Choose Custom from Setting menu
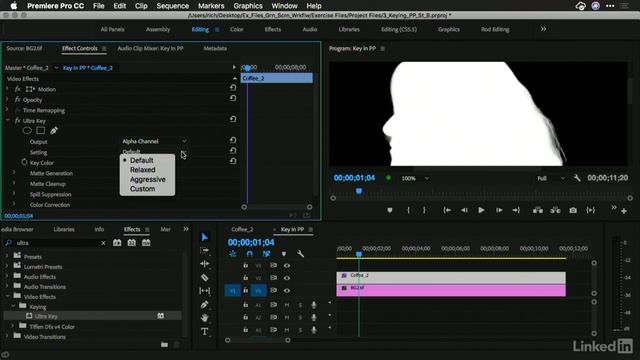 142,189
